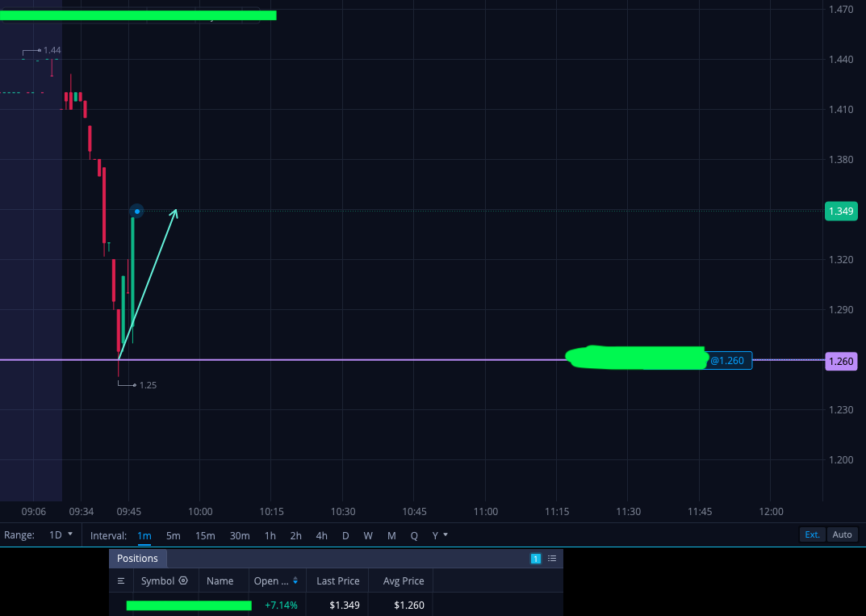866x616 pixels.
Task: Click the $1.260 avg price cell
Action: point(409,606)
